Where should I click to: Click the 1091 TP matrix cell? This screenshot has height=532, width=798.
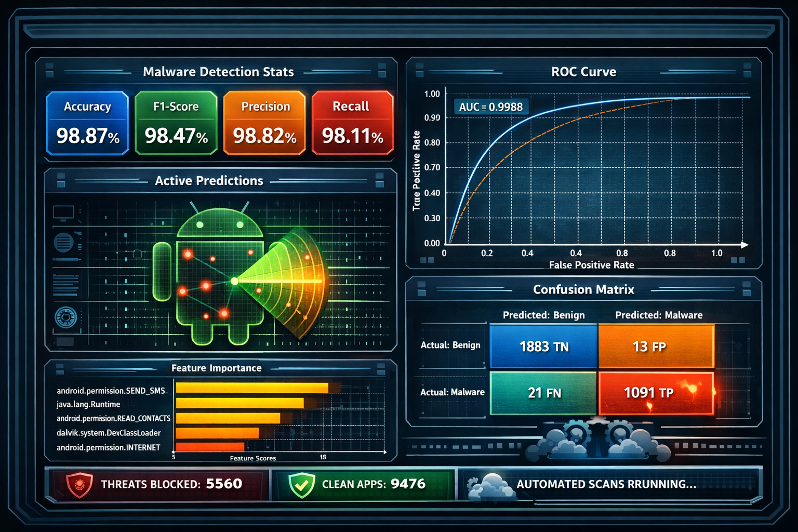[x=656, y=393]
